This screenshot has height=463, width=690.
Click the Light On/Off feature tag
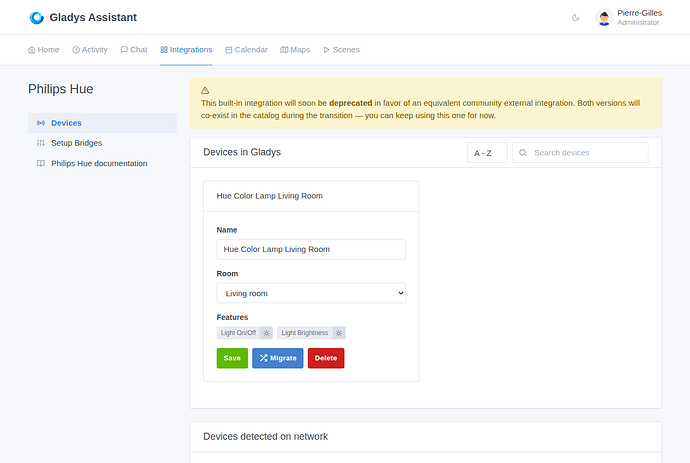238,333
